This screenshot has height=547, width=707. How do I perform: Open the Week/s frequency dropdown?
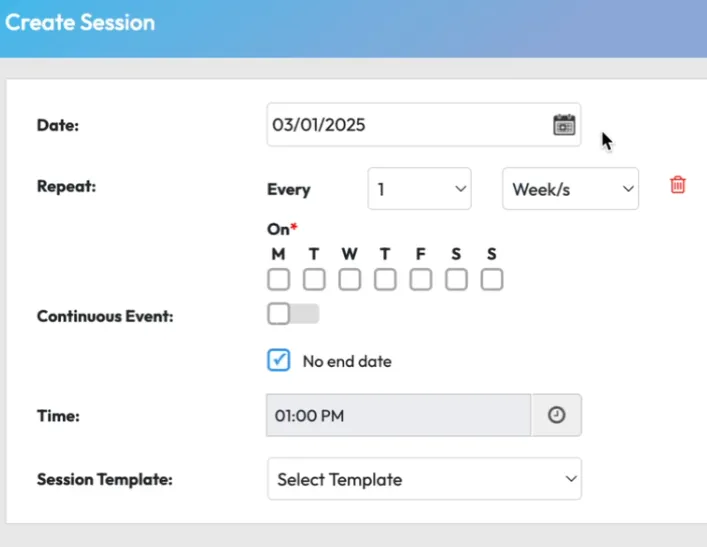click(x=570, y=189)
